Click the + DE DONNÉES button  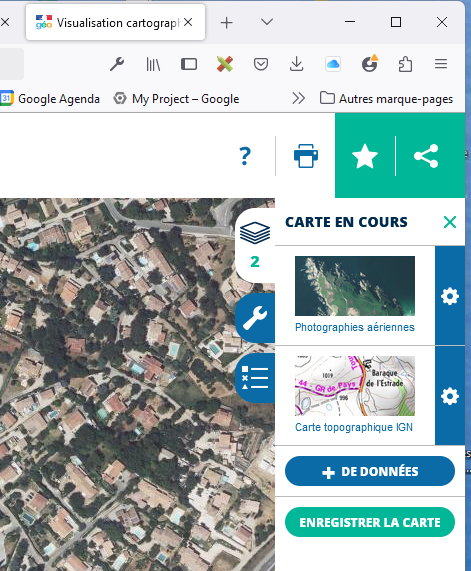click(370, 471)
